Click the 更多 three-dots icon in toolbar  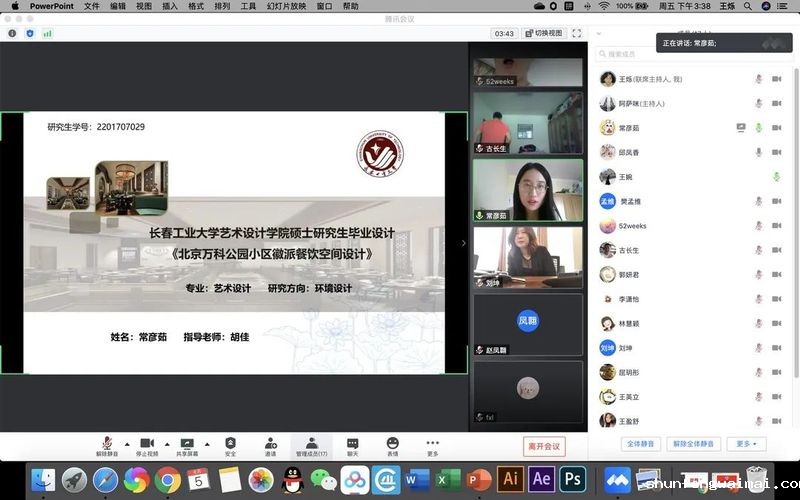click(432, 443)
